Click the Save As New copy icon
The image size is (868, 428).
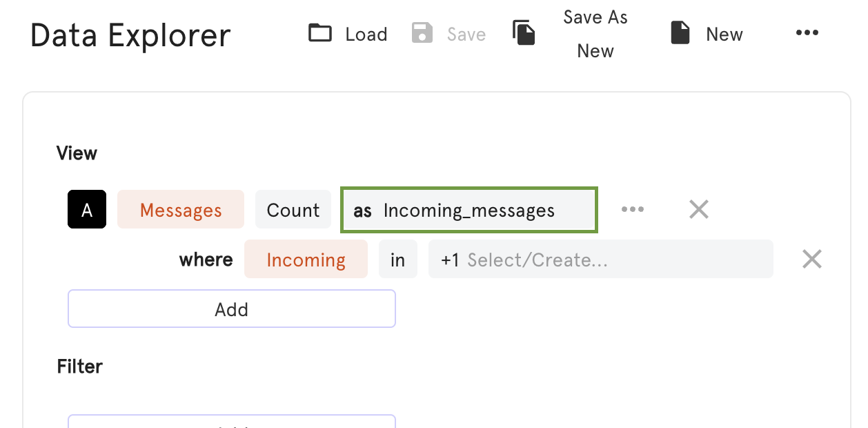coord(524,33)
